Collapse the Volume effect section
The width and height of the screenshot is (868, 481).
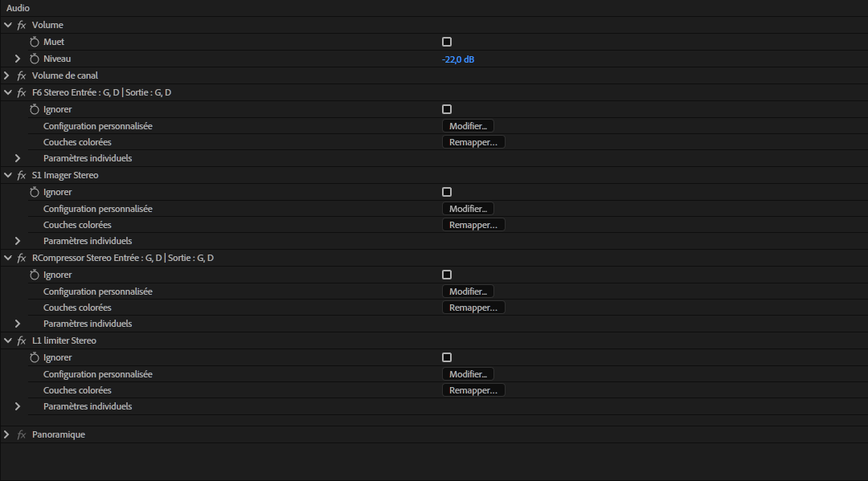[x=8, y=25]
